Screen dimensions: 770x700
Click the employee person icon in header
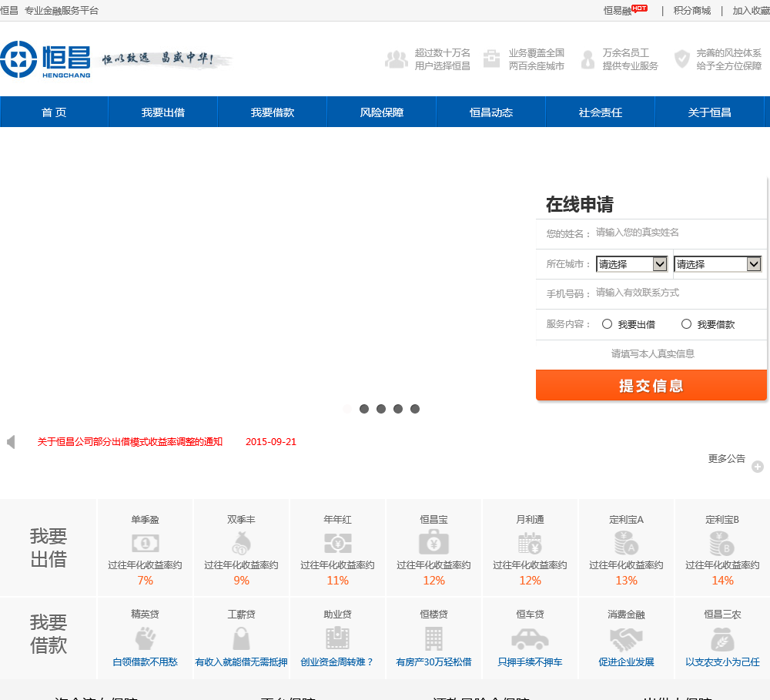tap(588, 59)
